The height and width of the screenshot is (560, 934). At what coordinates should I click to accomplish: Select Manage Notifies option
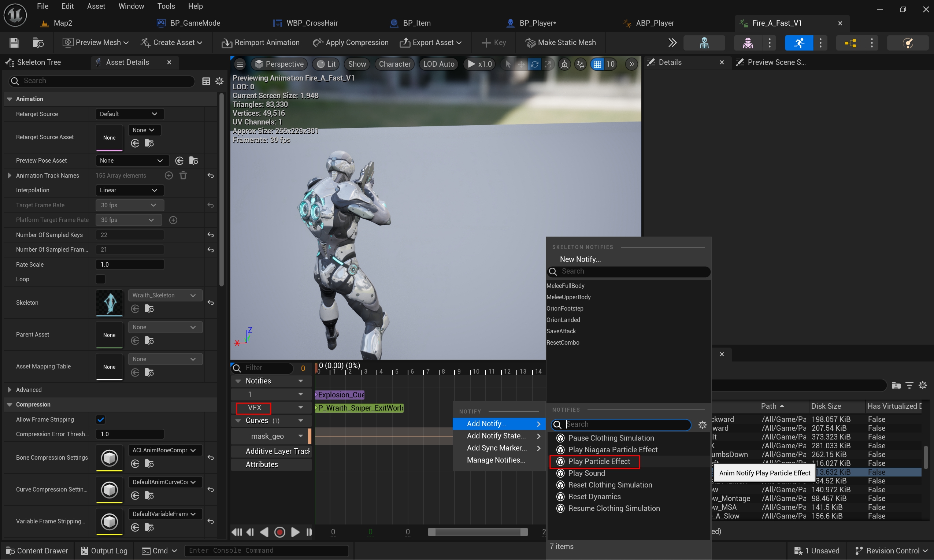pyautogui.click(x=496, y=460)
